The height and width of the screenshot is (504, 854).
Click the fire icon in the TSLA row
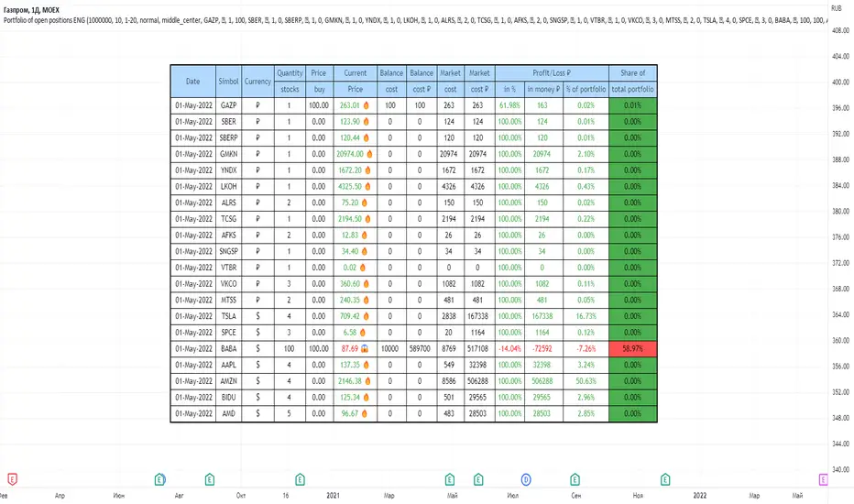pos(366,316)
